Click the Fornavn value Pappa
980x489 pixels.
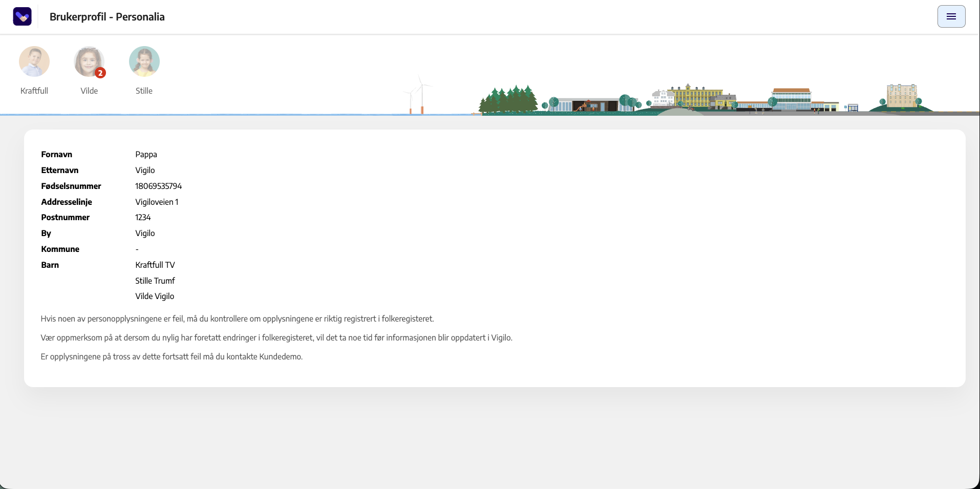(x=146, y=155)
